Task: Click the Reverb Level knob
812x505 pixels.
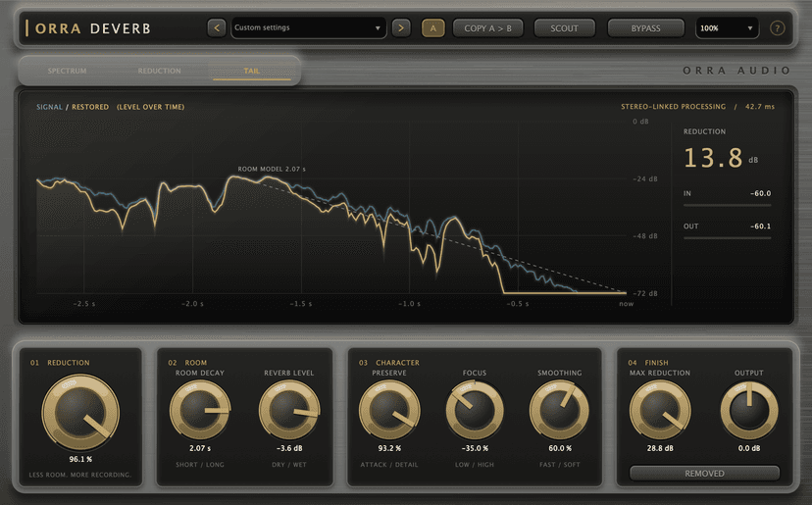Action: tap(289, 410)
